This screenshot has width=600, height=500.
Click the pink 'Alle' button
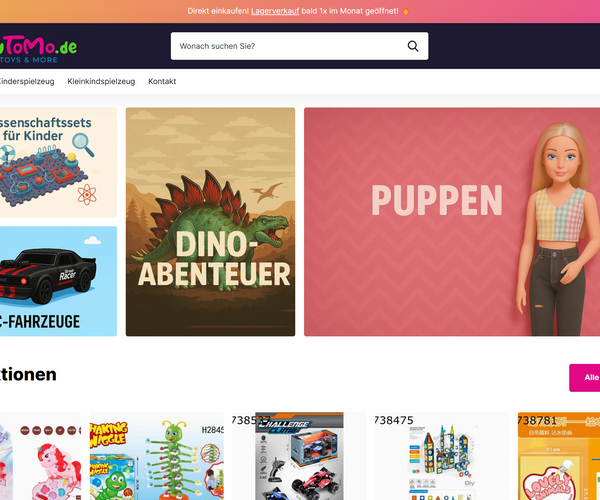coord(585,378)
